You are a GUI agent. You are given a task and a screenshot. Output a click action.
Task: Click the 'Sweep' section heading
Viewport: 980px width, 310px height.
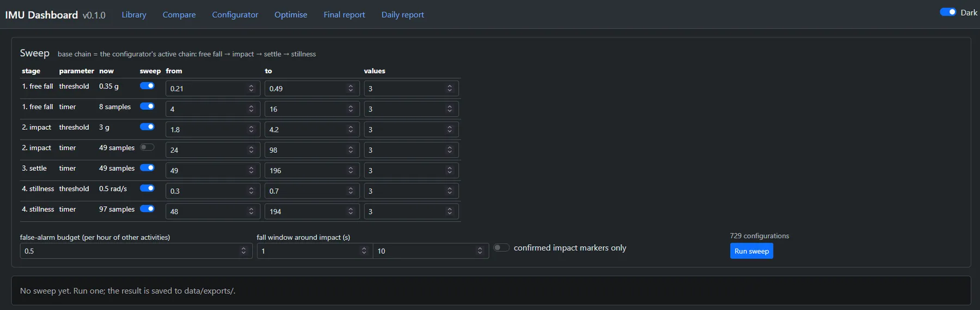[35, 53]
